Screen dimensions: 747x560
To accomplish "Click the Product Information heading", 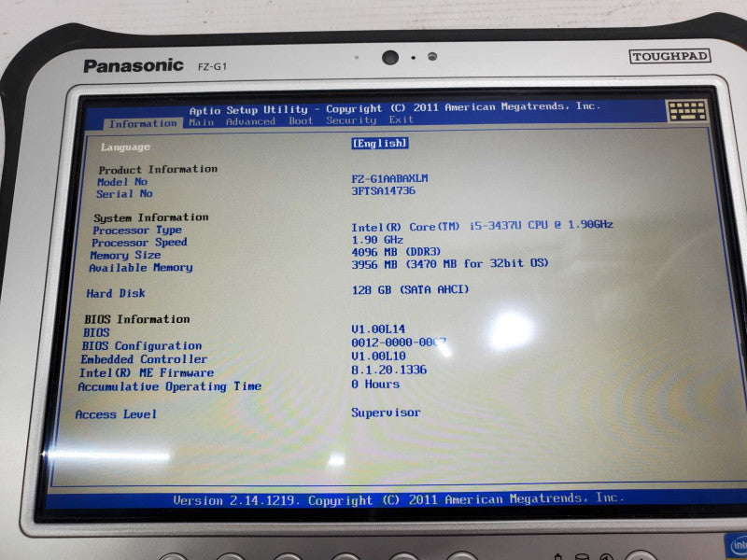I will click(158, 170).
